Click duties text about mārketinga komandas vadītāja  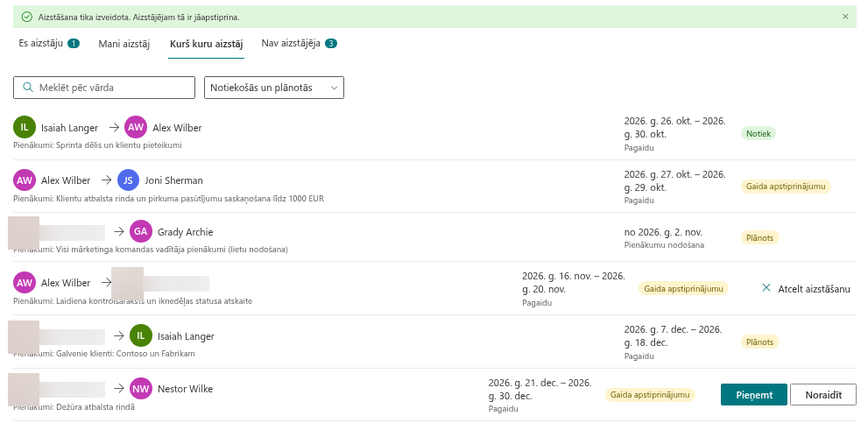tap(151, 249)
